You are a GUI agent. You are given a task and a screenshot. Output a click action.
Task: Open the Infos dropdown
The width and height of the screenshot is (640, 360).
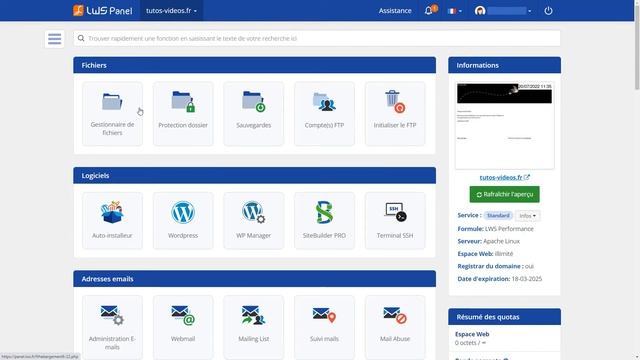527,216
